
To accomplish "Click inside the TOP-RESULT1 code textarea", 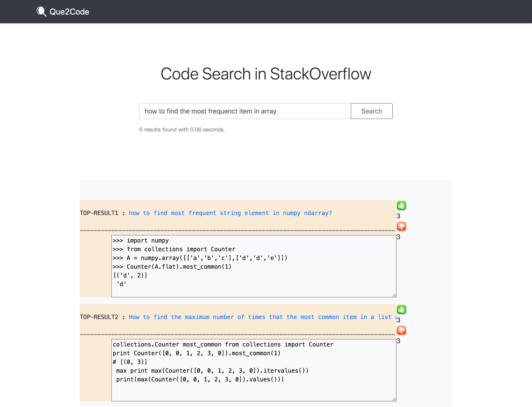I will click(x=254, y=266).
